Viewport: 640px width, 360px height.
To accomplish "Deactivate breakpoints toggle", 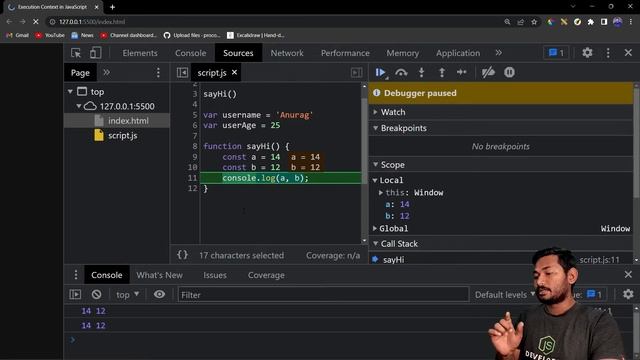I will pyautogui.click(x=488, y=73).
